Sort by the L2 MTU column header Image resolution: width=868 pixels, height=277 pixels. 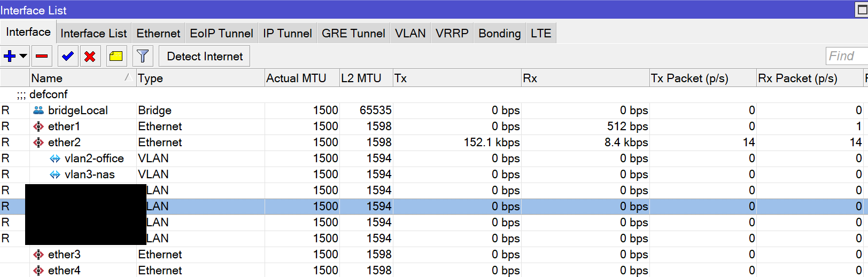tap(366, 78)
